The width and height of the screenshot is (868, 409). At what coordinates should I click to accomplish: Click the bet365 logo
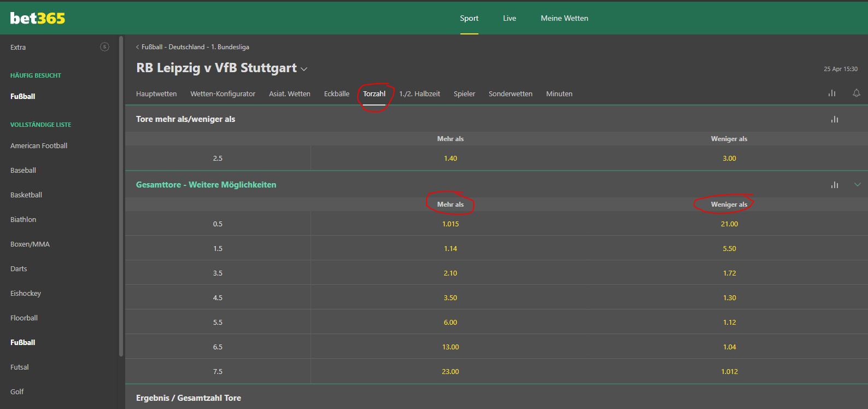pos(37,18)
